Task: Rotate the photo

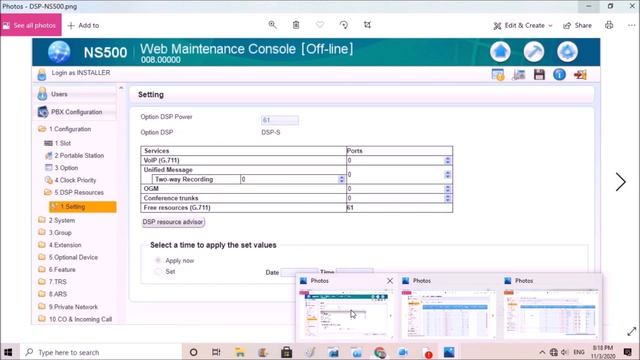Action: [344, 25]
